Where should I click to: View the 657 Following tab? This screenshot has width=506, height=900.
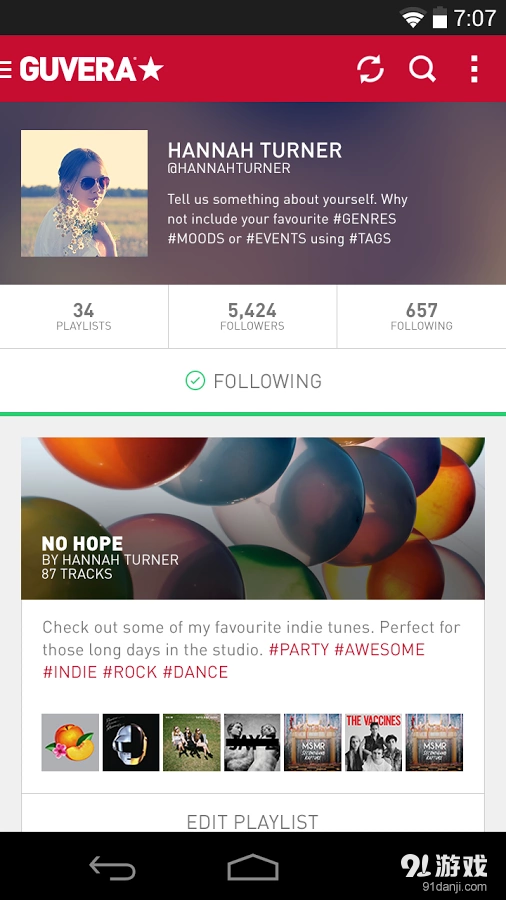click(x=422, y=317)
